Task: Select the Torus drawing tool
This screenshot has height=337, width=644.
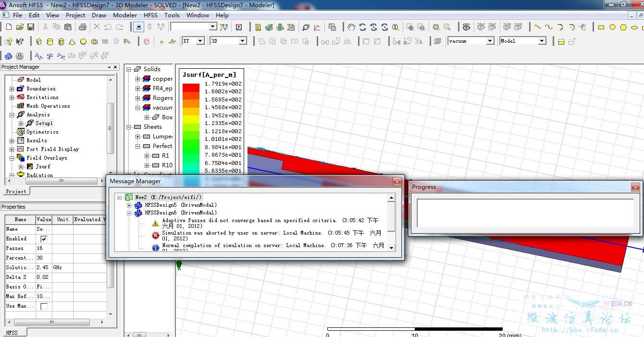Action: (x=94, y=41)
